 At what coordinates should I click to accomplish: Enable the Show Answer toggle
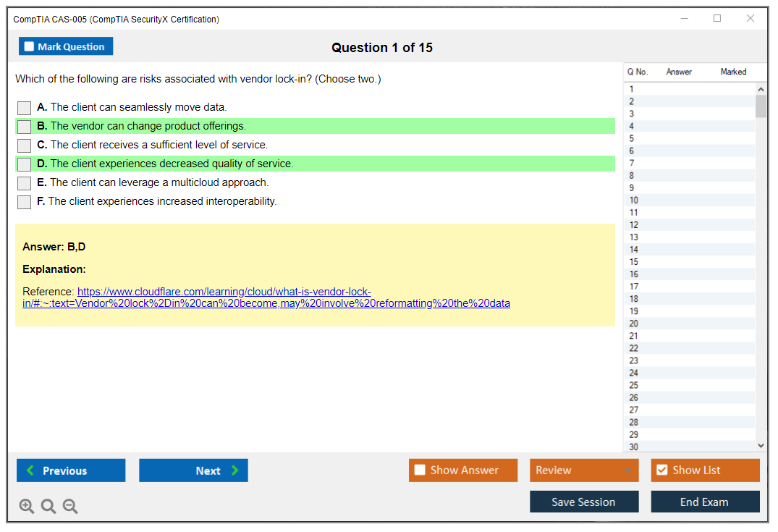[462, 470]
